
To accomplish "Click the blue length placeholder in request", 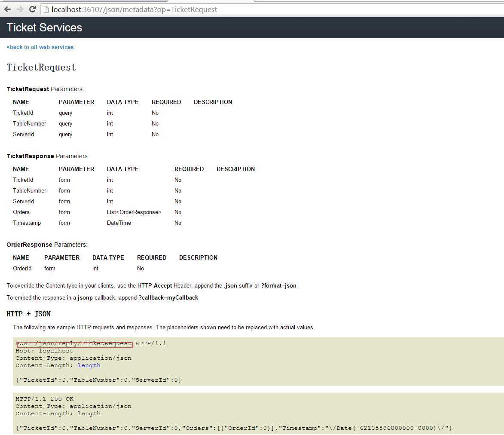I will coord(89,365).
